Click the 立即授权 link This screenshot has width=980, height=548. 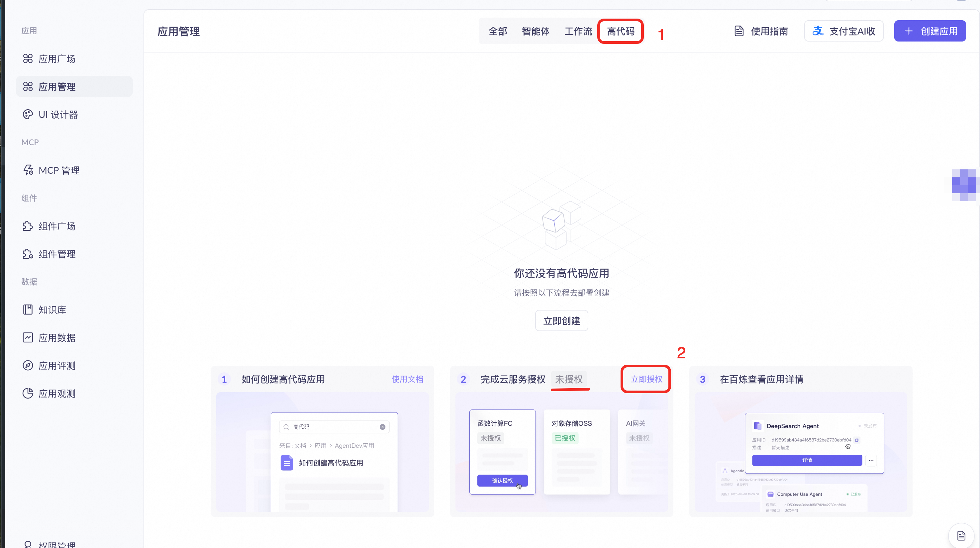[646, 379]
